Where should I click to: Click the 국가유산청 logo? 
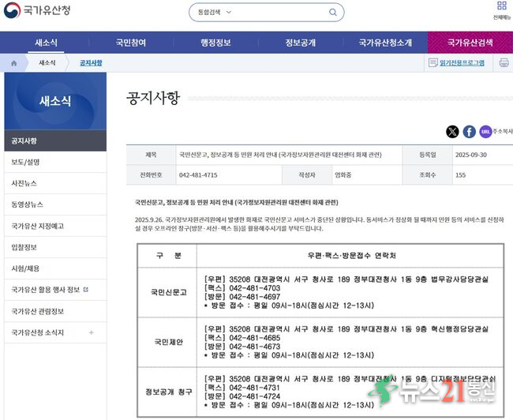[38, 12]
